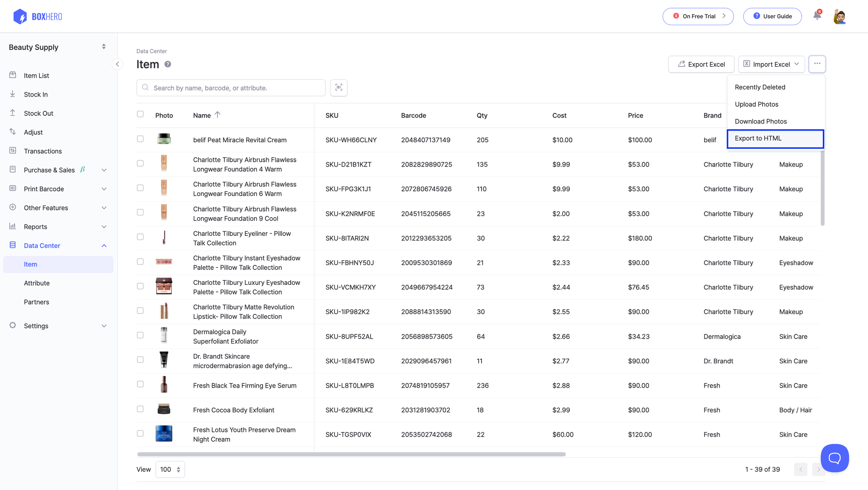
Task: Go to previous page arrow
Action: (801, 469)
